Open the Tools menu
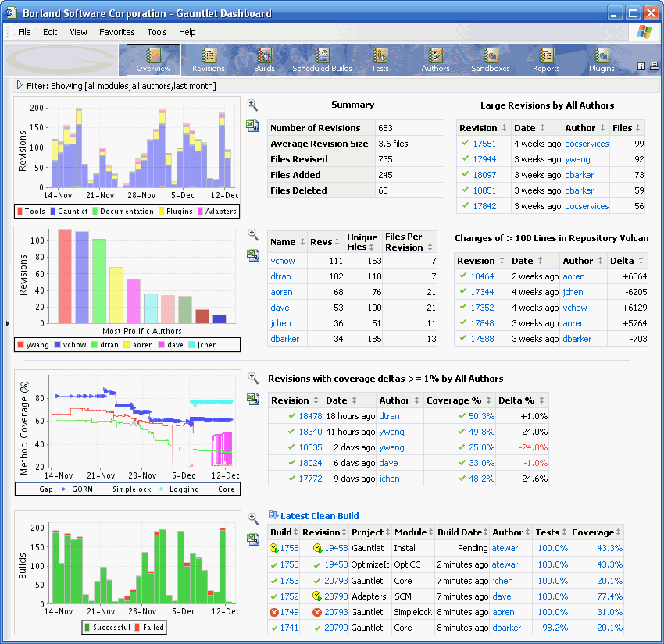Viewport: 664px width, 644px height. click(157, 32)
